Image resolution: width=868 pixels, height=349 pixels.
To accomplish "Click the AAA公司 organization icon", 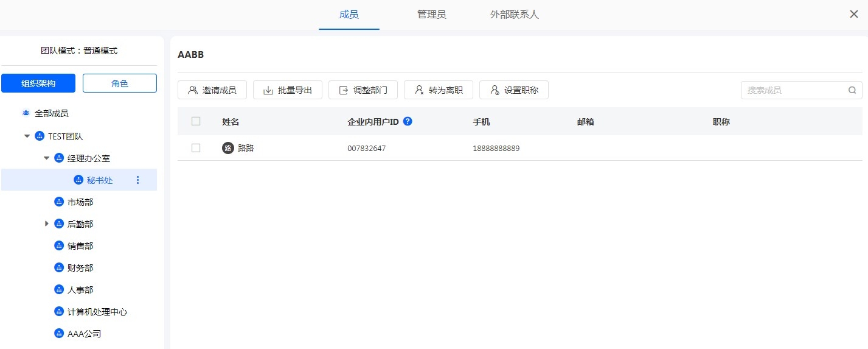I will pyautogui.click(x=59, y=334).
